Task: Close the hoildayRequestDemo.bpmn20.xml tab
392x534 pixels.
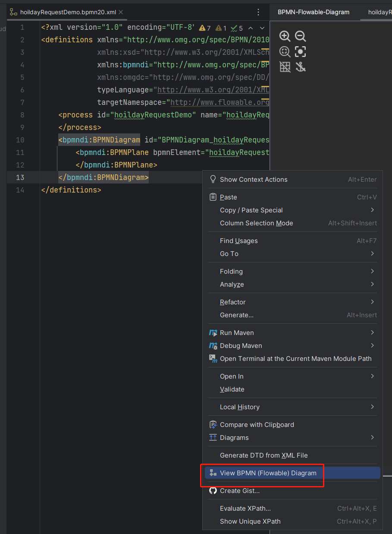Action: point(121,12)
